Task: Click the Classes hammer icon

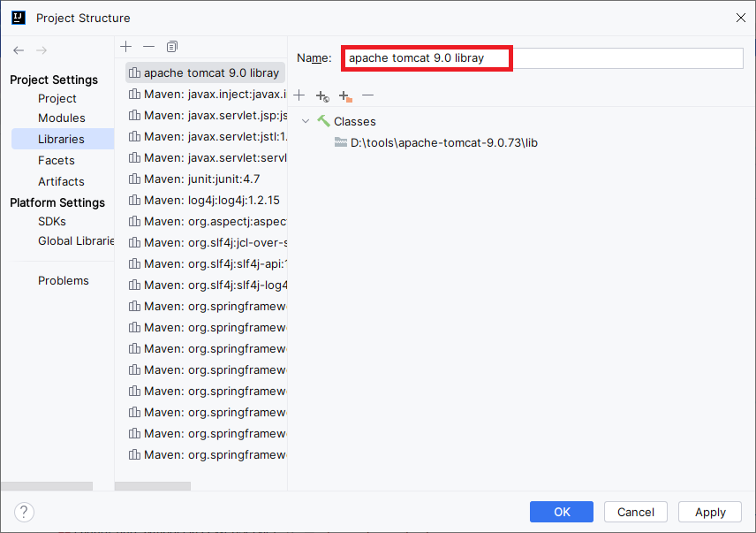Action: coord(323,121)
